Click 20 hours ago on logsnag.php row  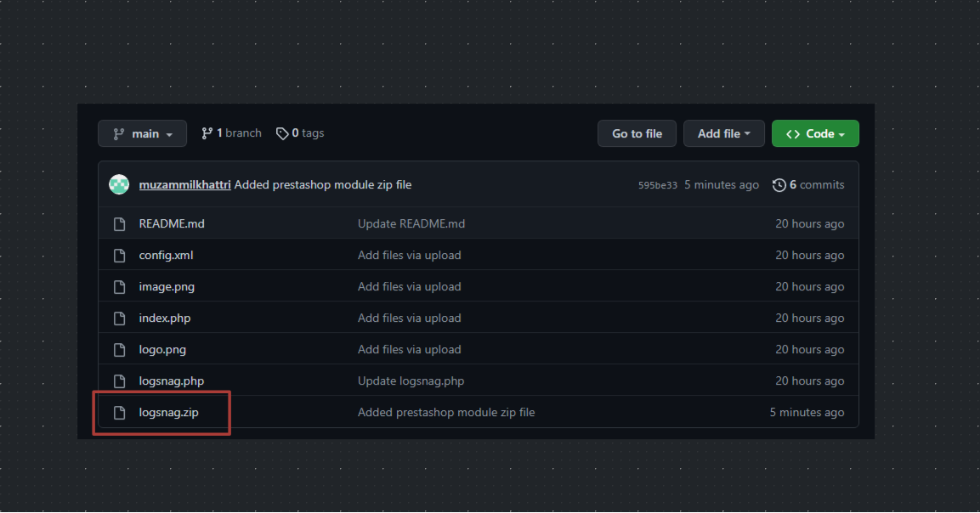(x=809, y=381)
